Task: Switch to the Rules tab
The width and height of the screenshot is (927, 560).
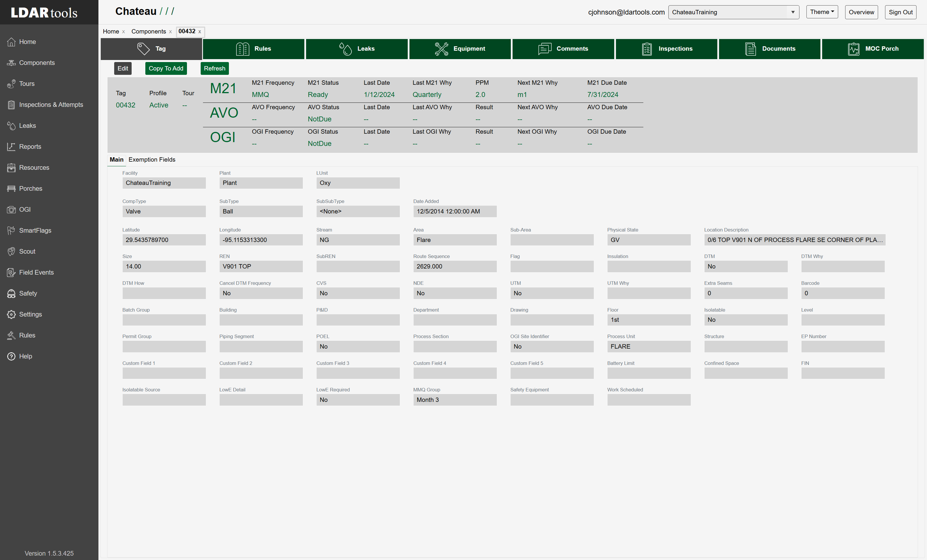Action: pyautogui.click(x=254, y=49)
